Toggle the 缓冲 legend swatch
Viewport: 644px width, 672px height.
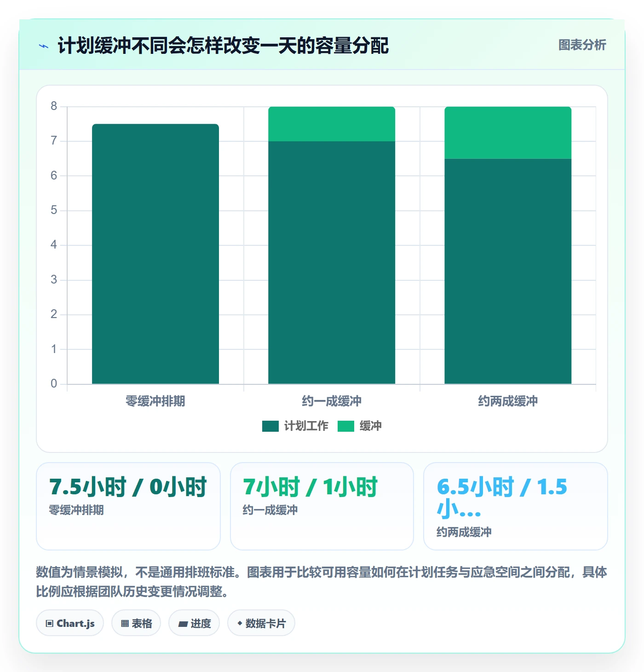[346, 426]
